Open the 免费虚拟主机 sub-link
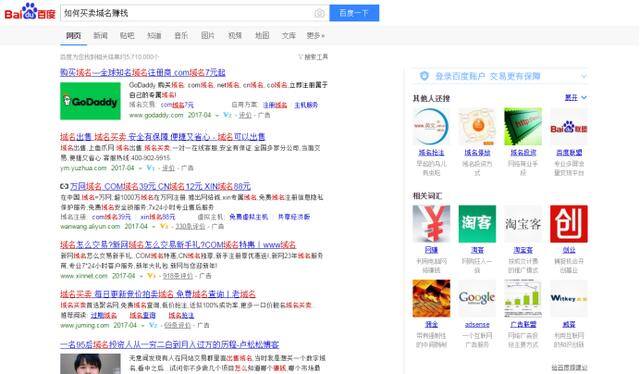The image size is (640, 374). (x=249, y=216)
